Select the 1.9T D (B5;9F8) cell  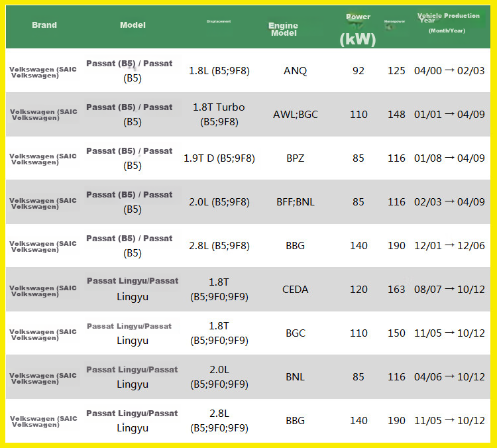click(219, 158)
